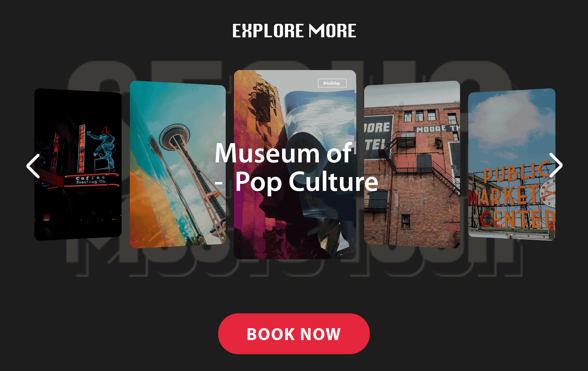Click the Coffee Roasting Co. neon text
Screen dimensions: 588x371
tap(91, 180)
